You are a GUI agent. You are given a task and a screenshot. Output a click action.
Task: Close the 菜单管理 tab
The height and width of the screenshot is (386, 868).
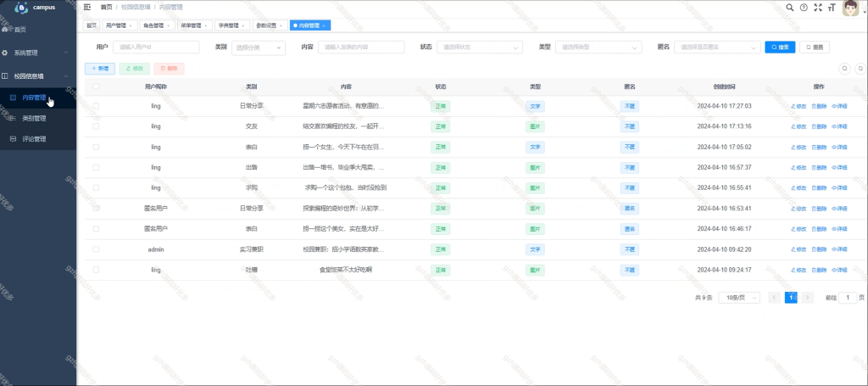click(x=205, y=25)
